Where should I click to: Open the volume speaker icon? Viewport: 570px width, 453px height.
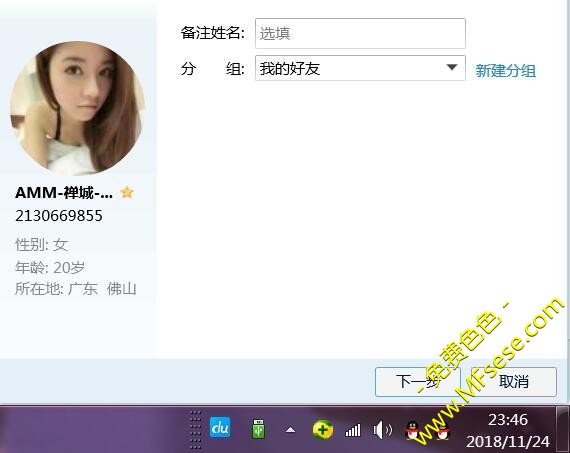coord(382,430)
